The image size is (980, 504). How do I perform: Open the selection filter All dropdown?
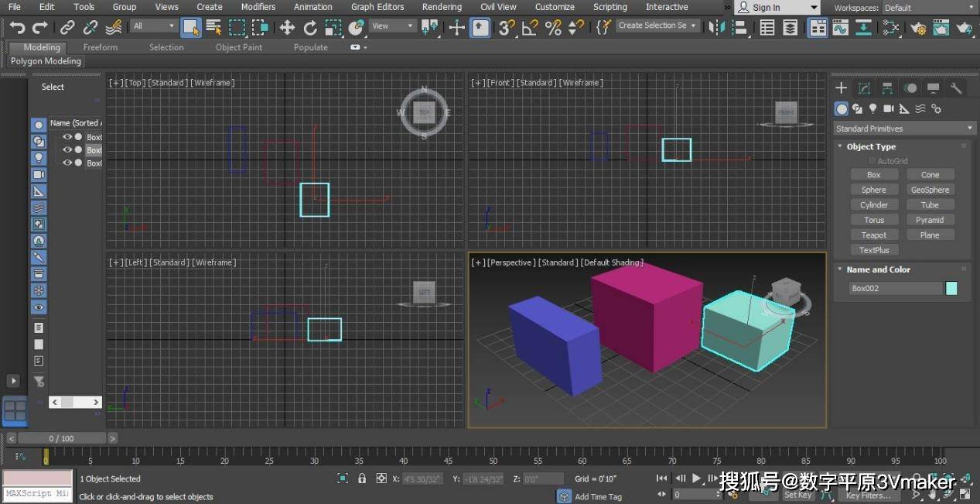tap(154, 26)
